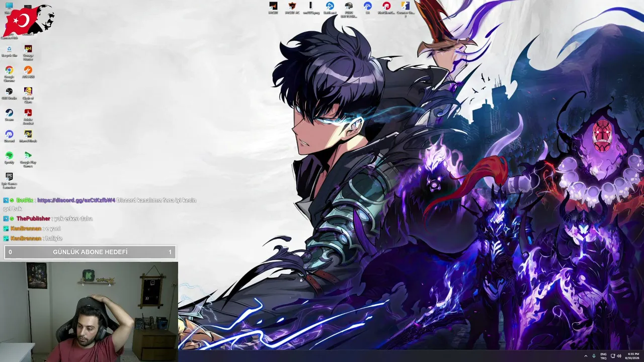Launch OBS Studio from the desktop
Image resolution: width=644 pixels, height=362 pixels.
pyautogui.click(x=9, y=94)
